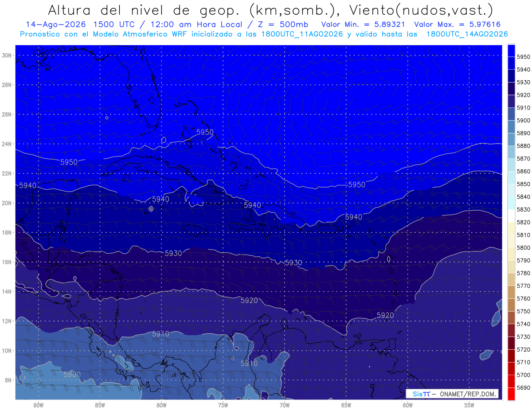Click the red legend swatch below 5690

(x=511, y=394)
